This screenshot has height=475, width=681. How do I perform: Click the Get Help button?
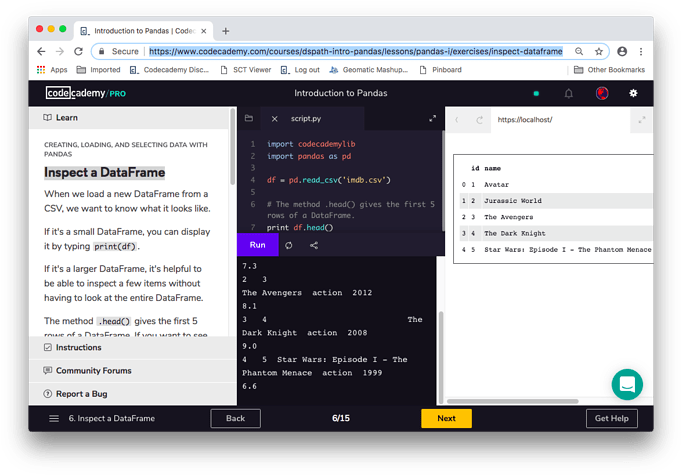pyautogui.click(x=612, y=418)
